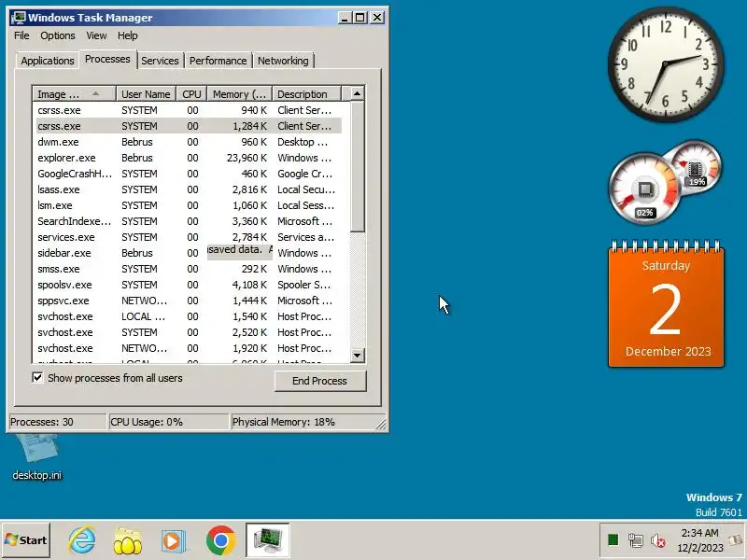Image resolution: width=747 pixels, height=560 pixels.
Task: Toggle Show processes from all users
Action: pyautogui.click(x=37, y=378)
